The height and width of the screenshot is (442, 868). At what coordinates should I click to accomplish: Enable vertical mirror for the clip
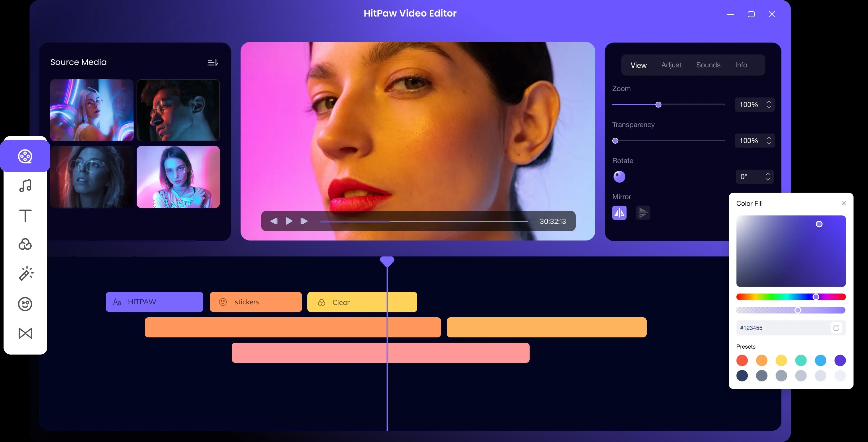click(x=643, y=212)
